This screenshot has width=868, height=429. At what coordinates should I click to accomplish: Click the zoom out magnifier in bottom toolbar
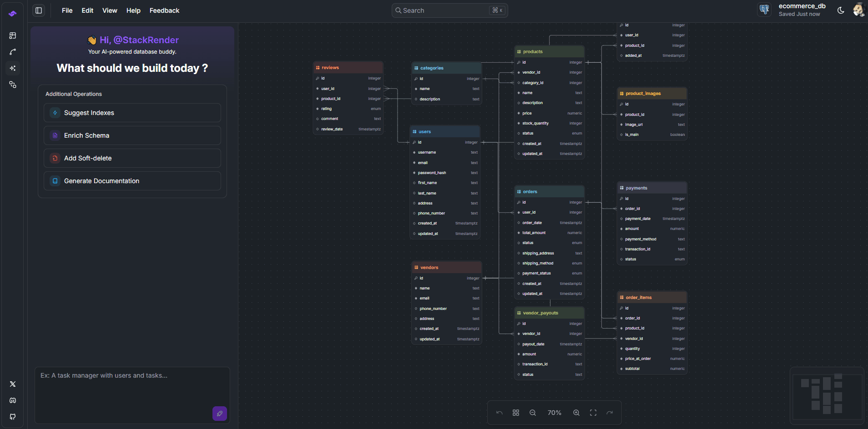click(532, 412)
